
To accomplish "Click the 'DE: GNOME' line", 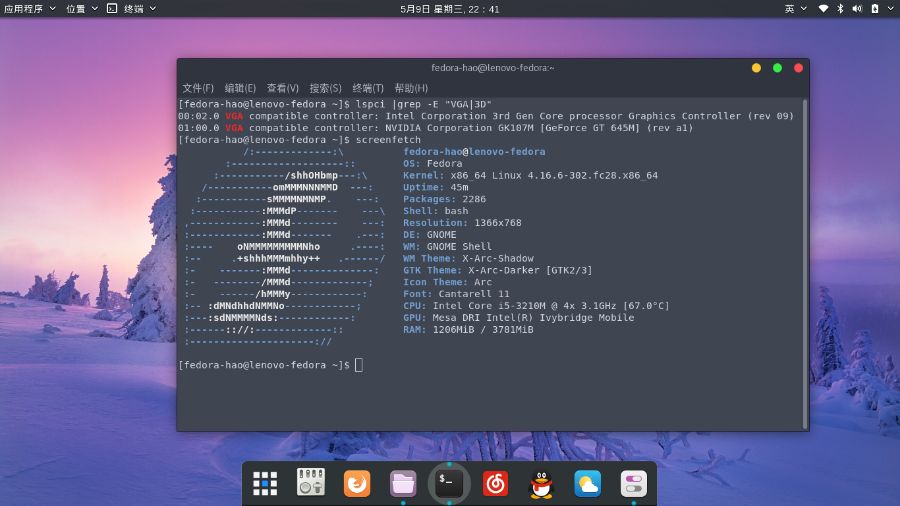I will [429, 235].
